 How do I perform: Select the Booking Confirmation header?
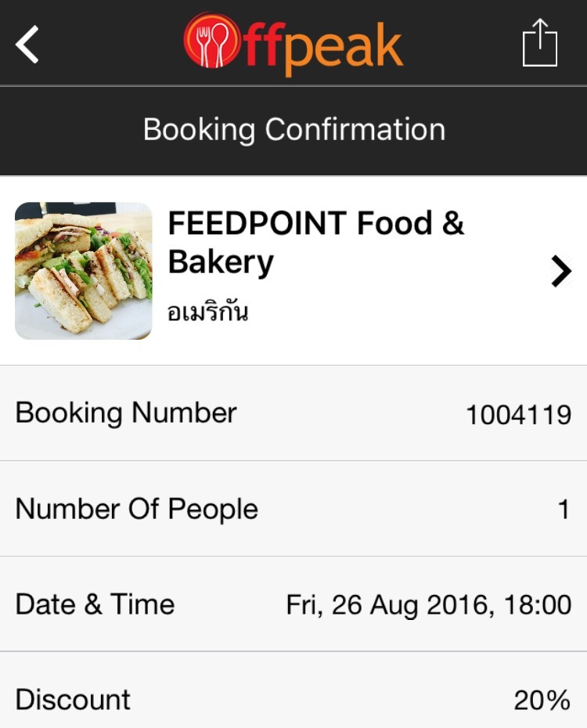[x=293, y=129]
